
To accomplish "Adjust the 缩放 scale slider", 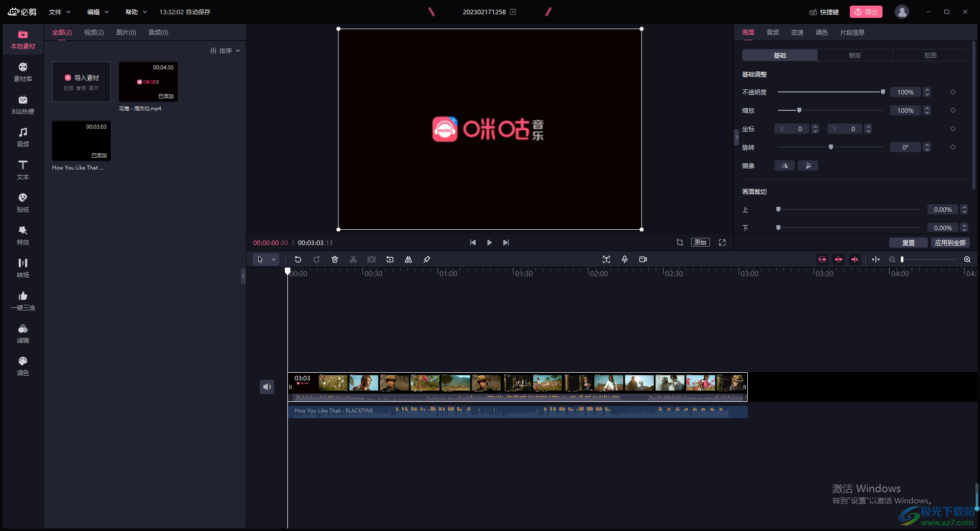I will (830, 110).
